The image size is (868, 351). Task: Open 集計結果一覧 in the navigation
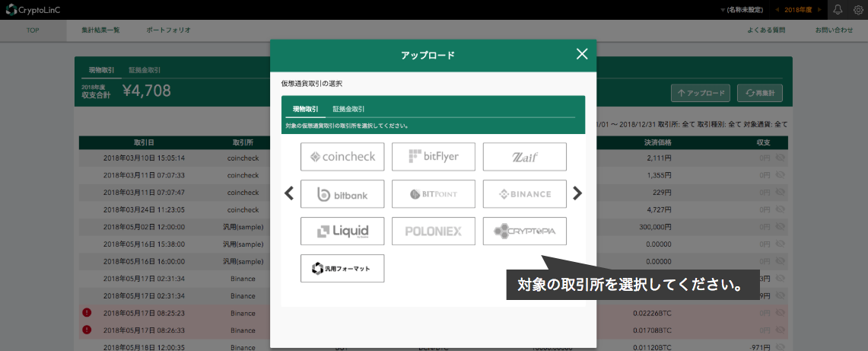coord(100,30)
